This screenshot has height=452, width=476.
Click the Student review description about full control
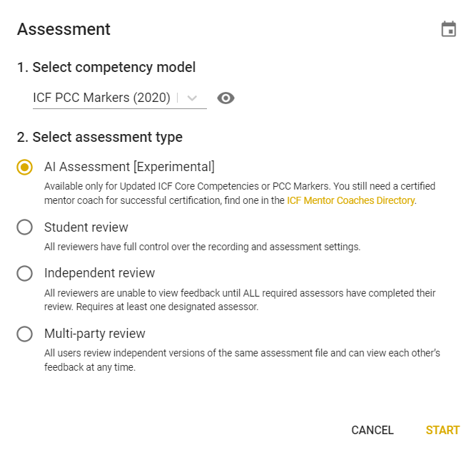pyautogui.click(x=202, y=247)
